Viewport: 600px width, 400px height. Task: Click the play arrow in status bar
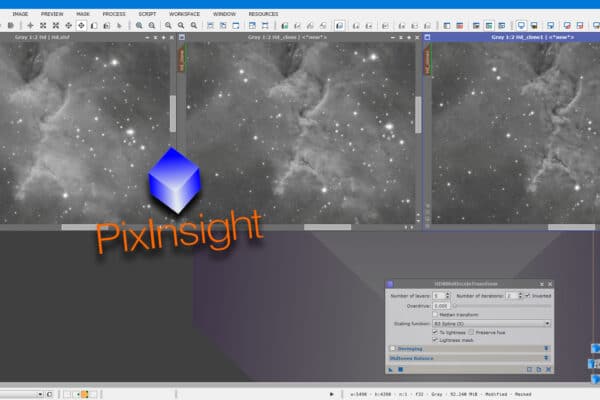pos(332,394)
